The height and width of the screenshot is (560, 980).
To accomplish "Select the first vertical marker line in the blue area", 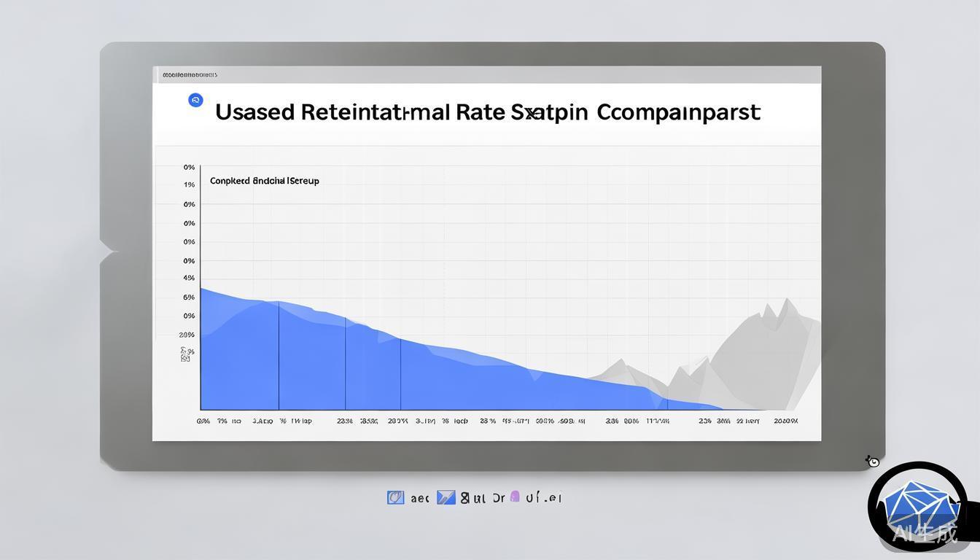I will point(279,356).
